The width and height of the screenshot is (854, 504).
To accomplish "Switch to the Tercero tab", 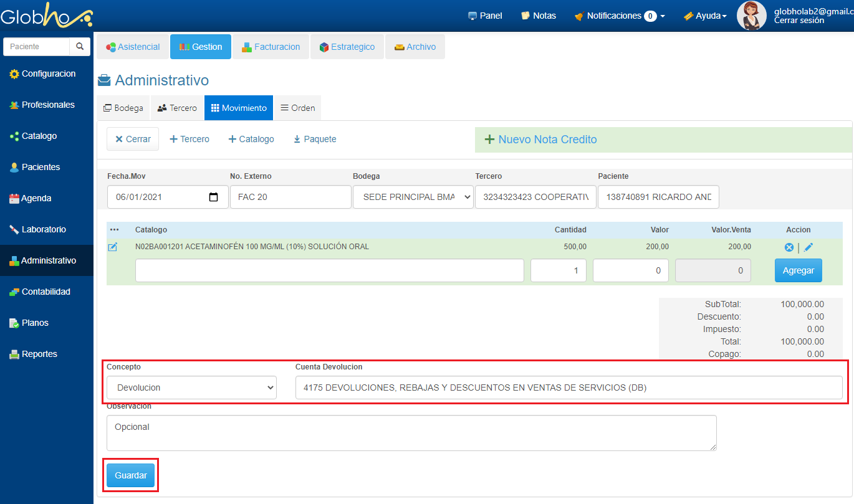I will pos(177,108).
